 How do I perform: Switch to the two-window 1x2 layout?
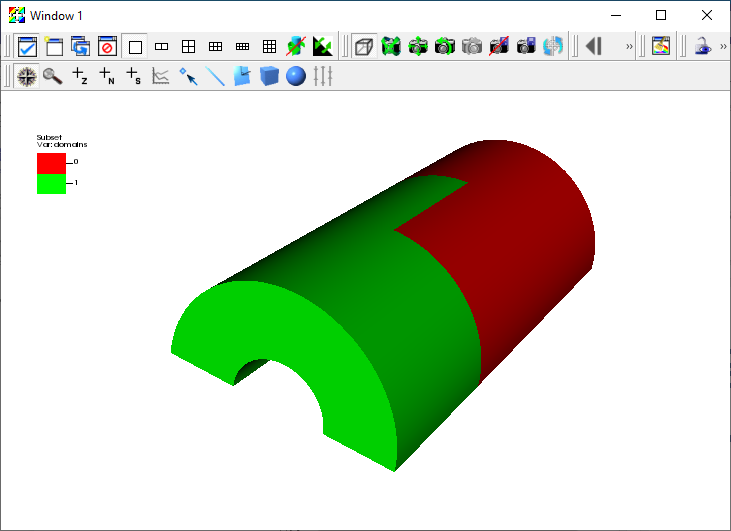click(161, 46)
